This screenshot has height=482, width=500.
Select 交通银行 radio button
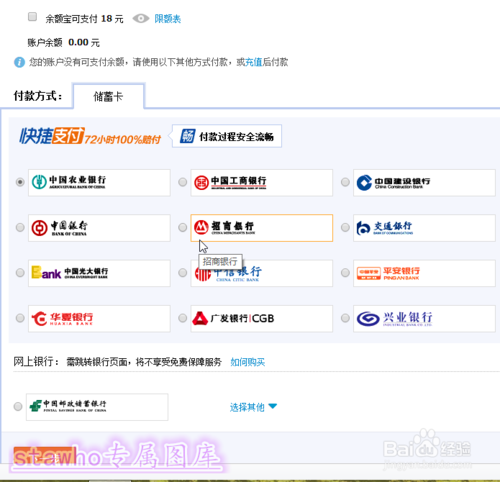click(345, 227)
